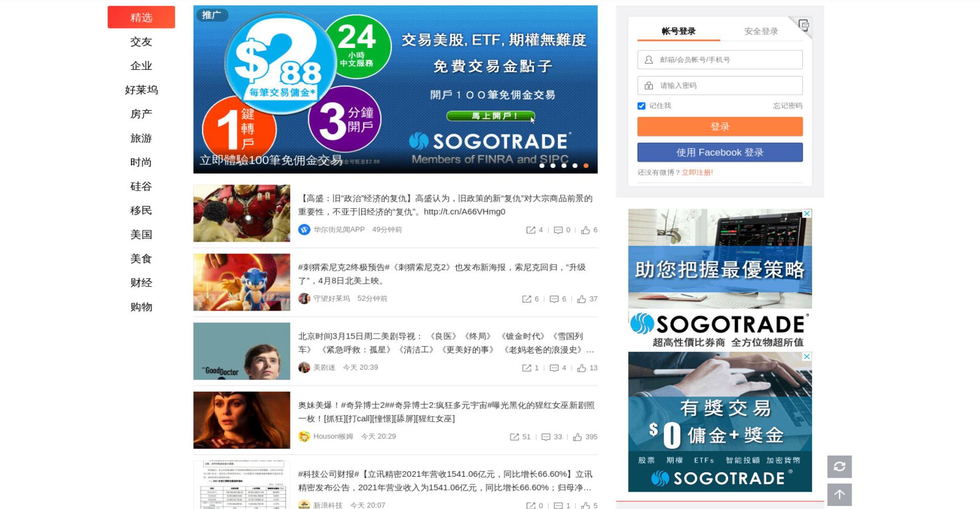Click the QR code login corner icon
The width and height of the screenshot is (980, 509).
[803, 25]
